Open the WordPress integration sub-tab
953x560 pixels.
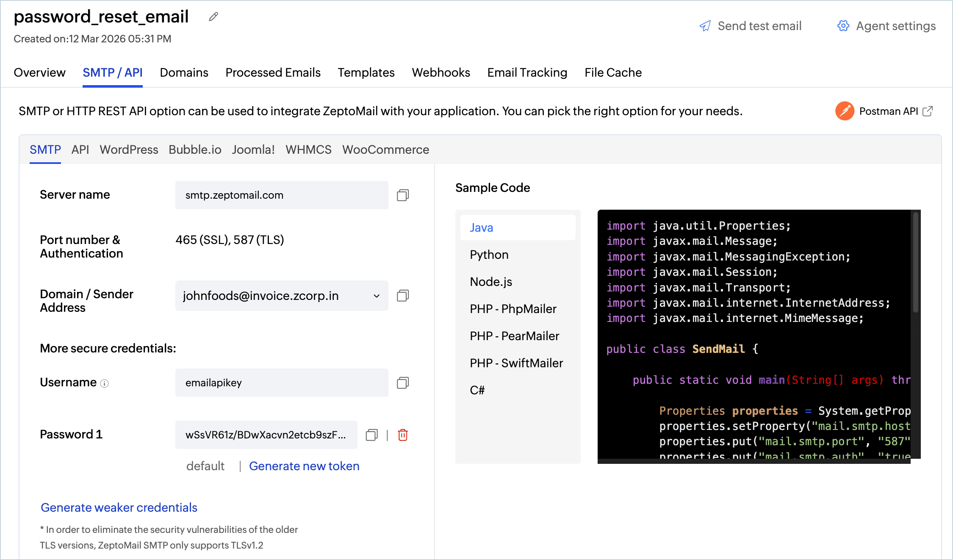tap(129, 150)
